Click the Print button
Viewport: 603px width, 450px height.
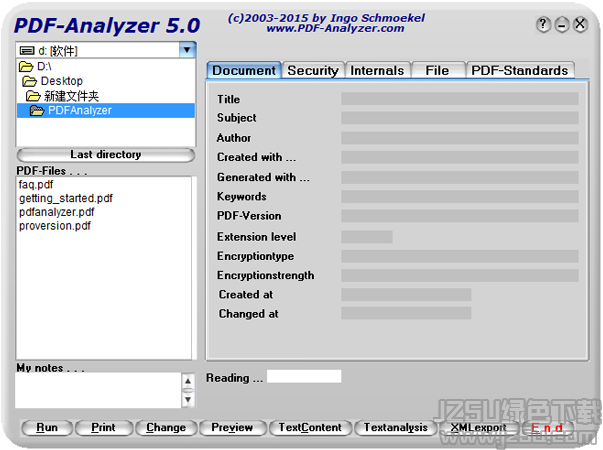pos(103,428)
